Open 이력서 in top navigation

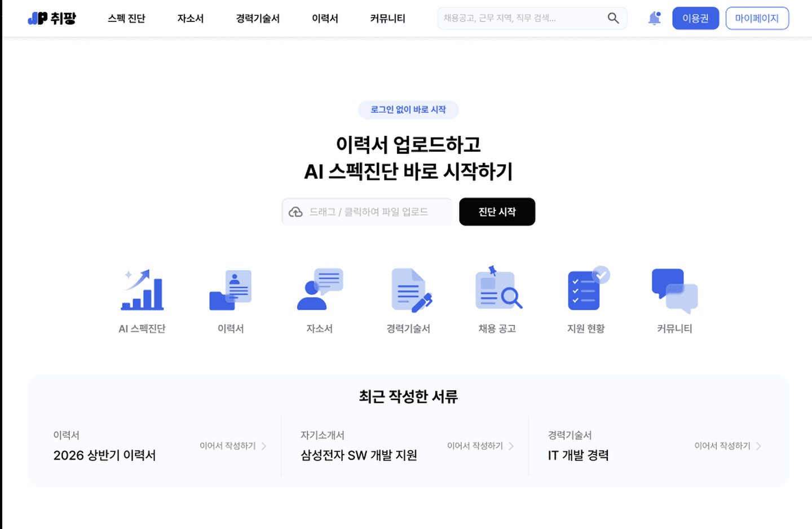[x=325, y=19]
